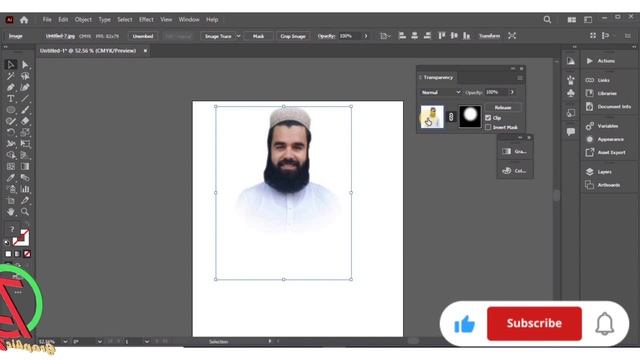Enable the Invert Mask checkbox
The height and width of the screenshot is (360, 640).
pyautogui.click(x=488, y=127)
